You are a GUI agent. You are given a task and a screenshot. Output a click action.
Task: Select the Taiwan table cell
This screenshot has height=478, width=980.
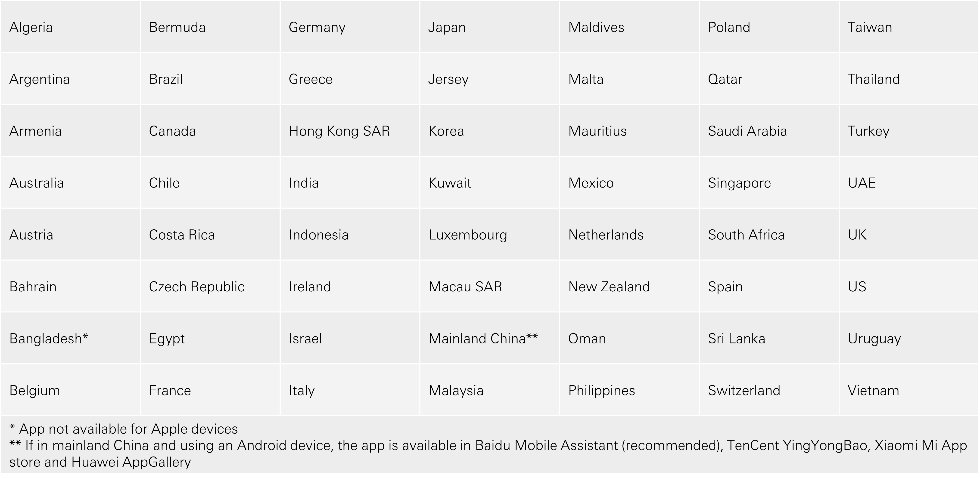point(909,27)
